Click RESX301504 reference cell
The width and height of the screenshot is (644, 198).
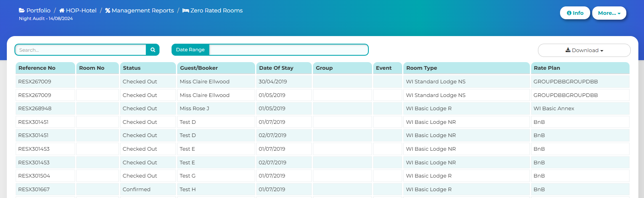pos(45,176)
